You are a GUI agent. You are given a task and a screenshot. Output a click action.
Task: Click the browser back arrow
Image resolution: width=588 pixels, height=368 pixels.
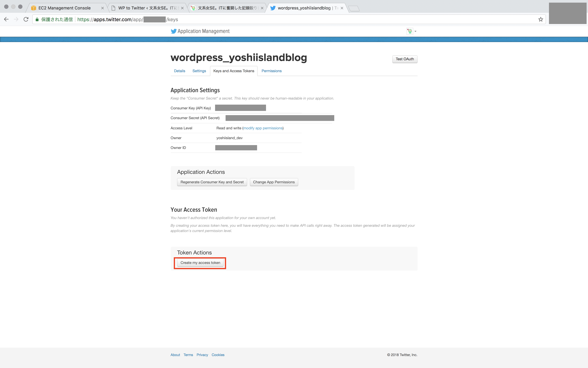6,19
